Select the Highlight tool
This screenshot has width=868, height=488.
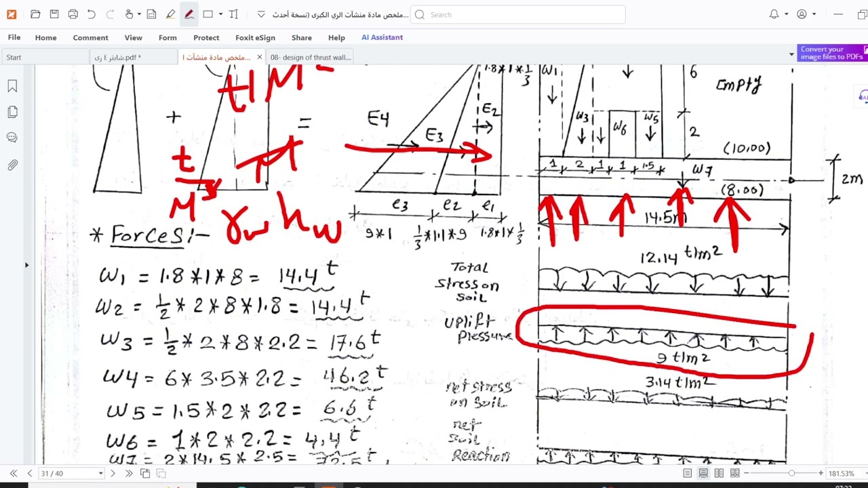170,14
